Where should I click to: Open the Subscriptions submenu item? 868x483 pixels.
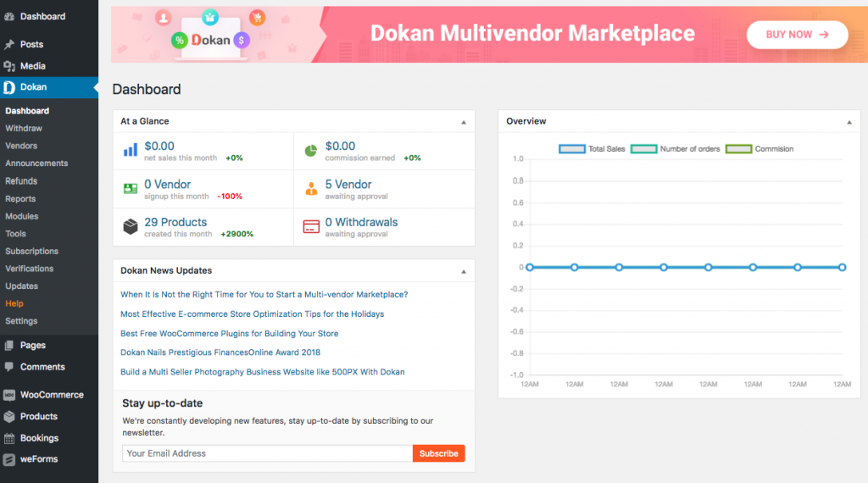point(31,251)
